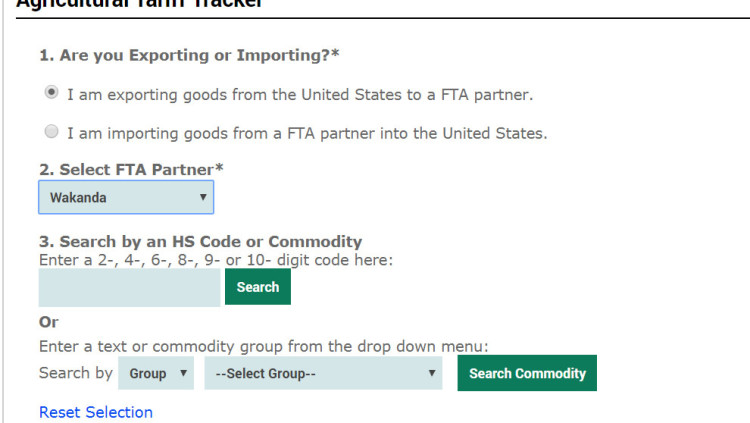Click the arrow on '--Select Group--' dropdown
Screen dimensions: 750x423
432,373
